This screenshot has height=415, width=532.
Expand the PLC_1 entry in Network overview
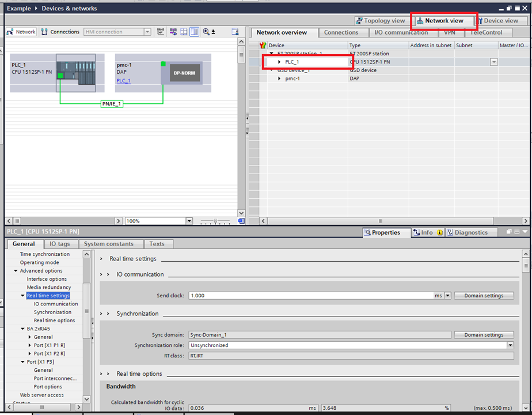click(x=279, y=62)
